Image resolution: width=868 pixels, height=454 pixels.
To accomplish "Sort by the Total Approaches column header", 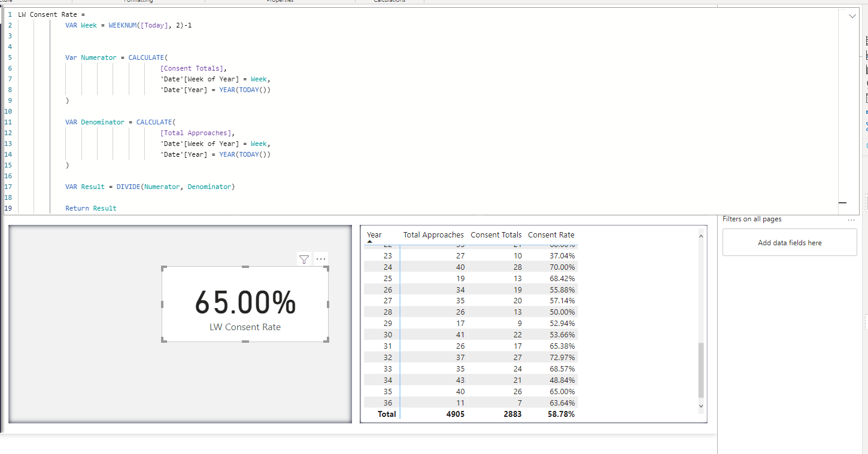I will pos(433,235).
